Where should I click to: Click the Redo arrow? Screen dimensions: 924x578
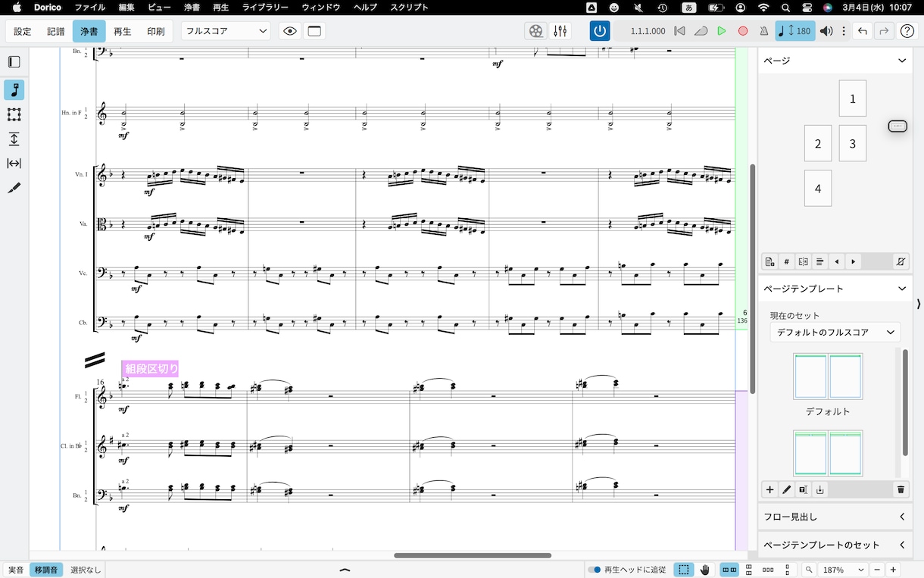point(884,31)
